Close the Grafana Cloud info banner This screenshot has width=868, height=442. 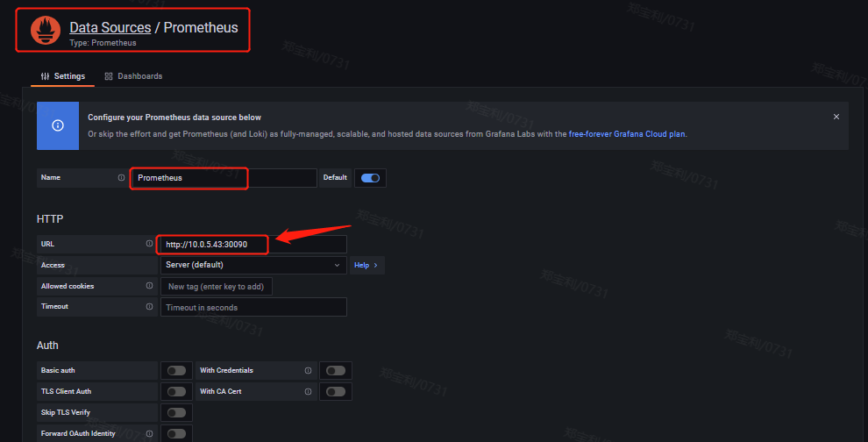click(x=836, y=117)
